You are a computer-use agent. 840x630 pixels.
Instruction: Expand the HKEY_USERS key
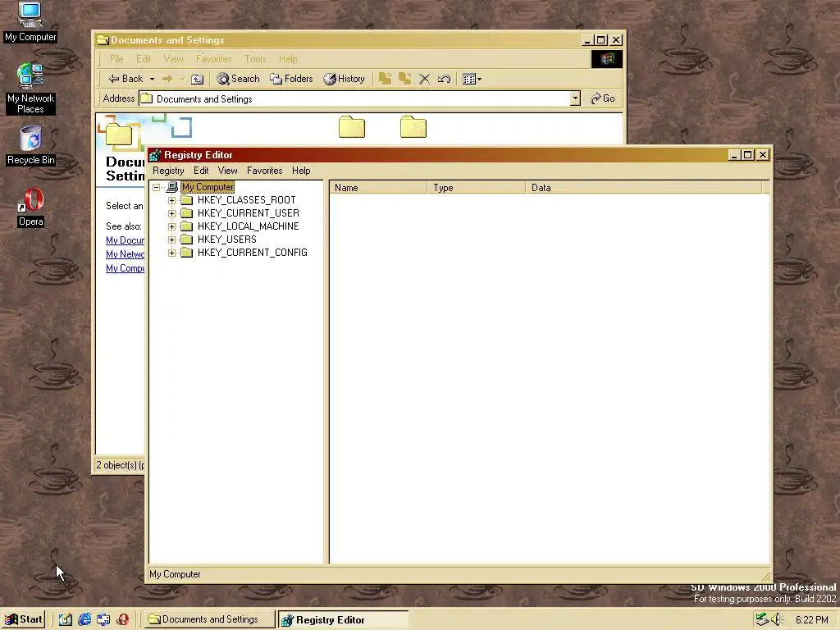tap(171, 240)
